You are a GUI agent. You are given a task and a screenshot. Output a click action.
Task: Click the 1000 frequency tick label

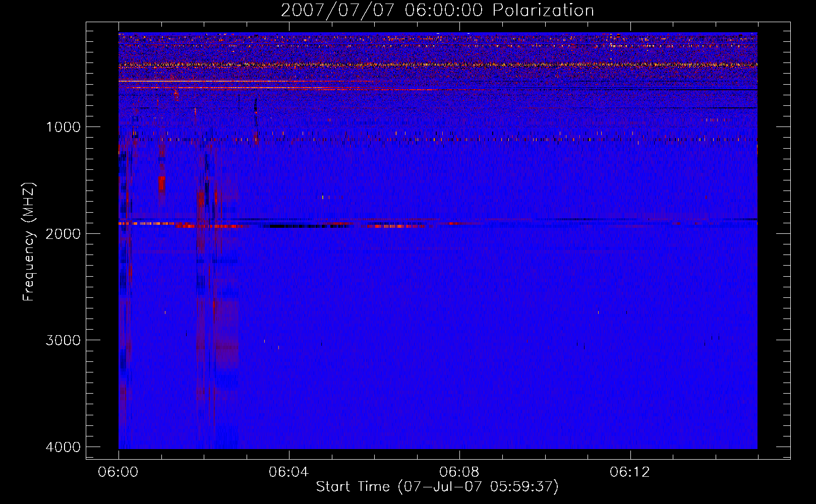63,127
